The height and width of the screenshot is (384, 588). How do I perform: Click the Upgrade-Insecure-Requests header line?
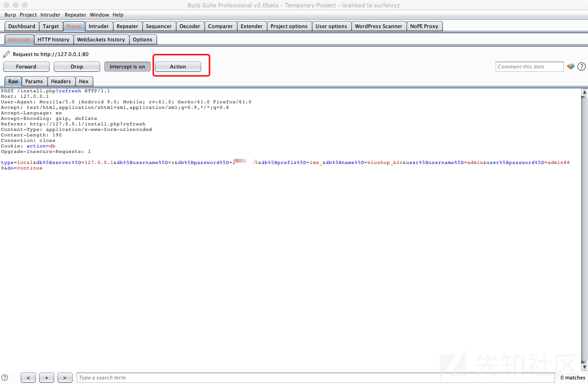[46, 152]
